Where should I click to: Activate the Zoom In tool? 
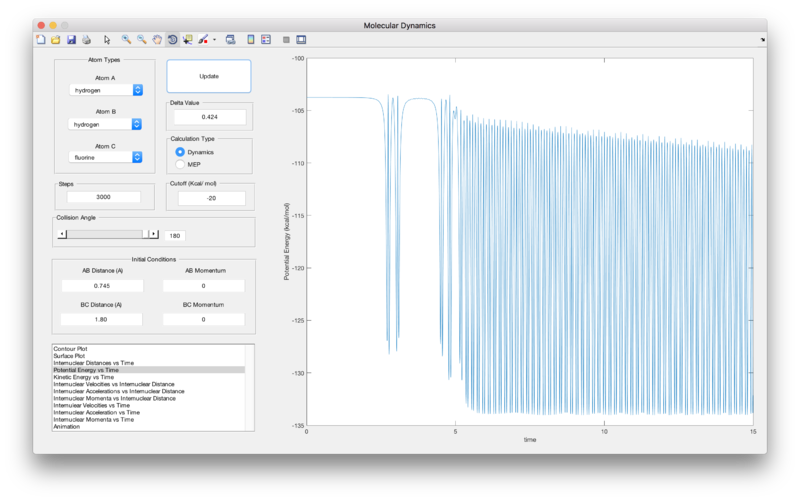pyautogui.click(x=126, y=40)
